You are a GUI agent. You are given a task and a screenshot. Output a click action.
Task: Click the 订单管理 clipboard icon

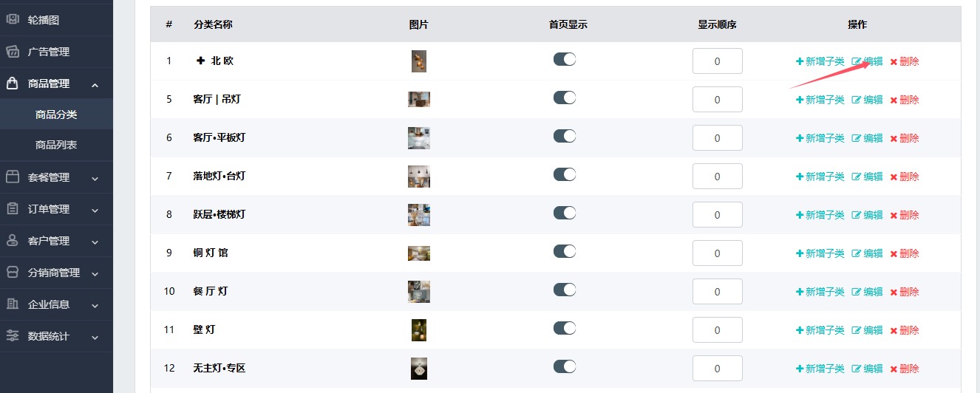(13, 209)
